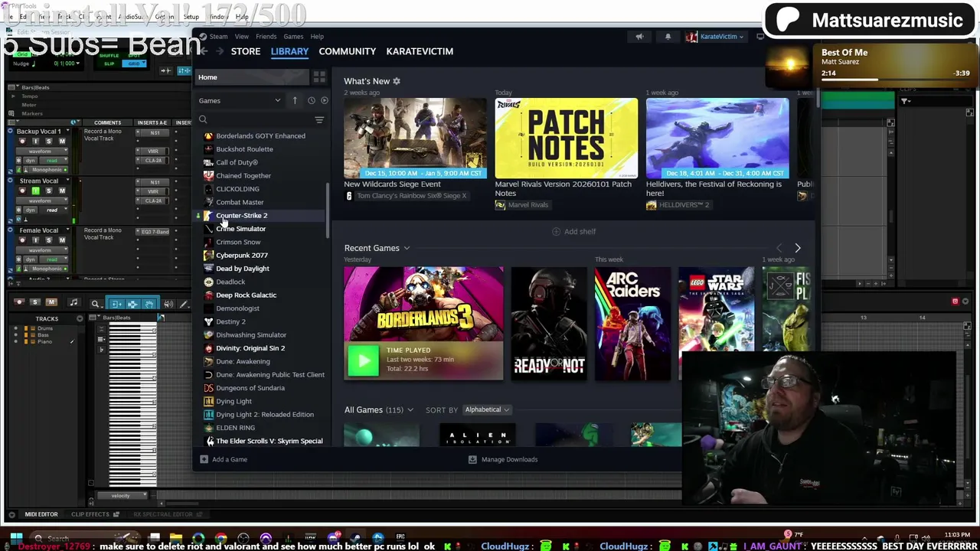Open the New Wildcards Siege Event news card
This screenshot has height=551, width=980.
pos(415,138)
